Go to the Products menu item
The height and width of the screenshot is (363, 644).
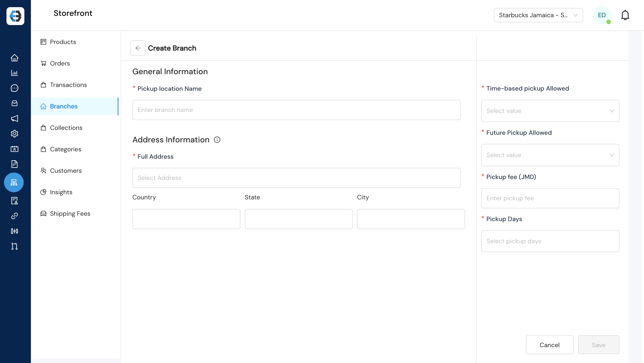[63, 42]
